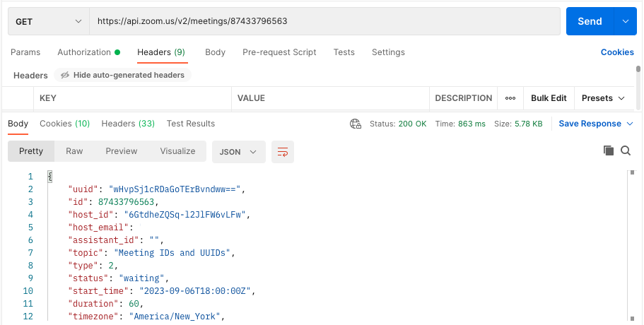Open the GET method dropdown

[x=49, y=21]
